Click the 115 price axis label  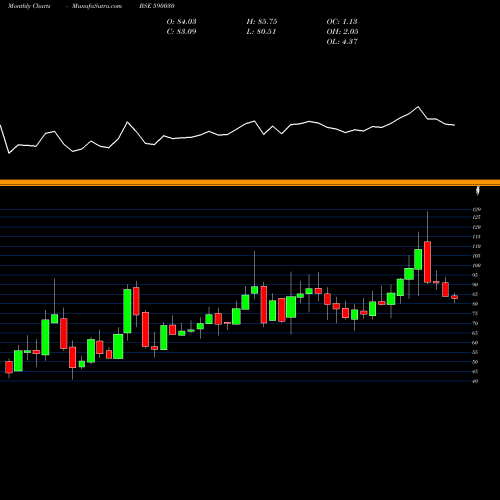click(477, 237)
